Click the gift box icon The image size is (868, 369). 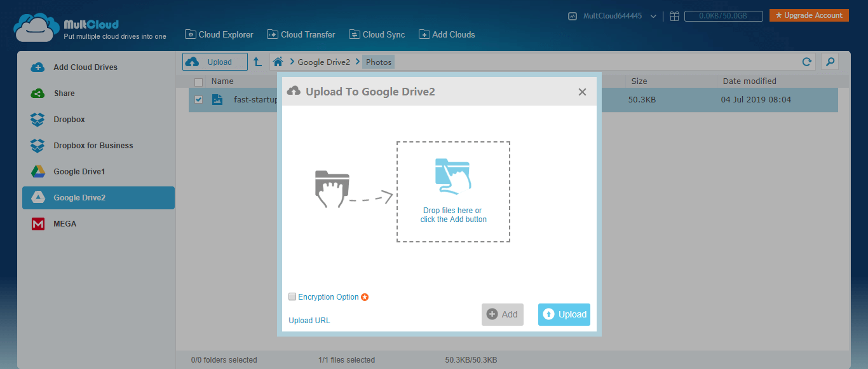tap(674, 16)
